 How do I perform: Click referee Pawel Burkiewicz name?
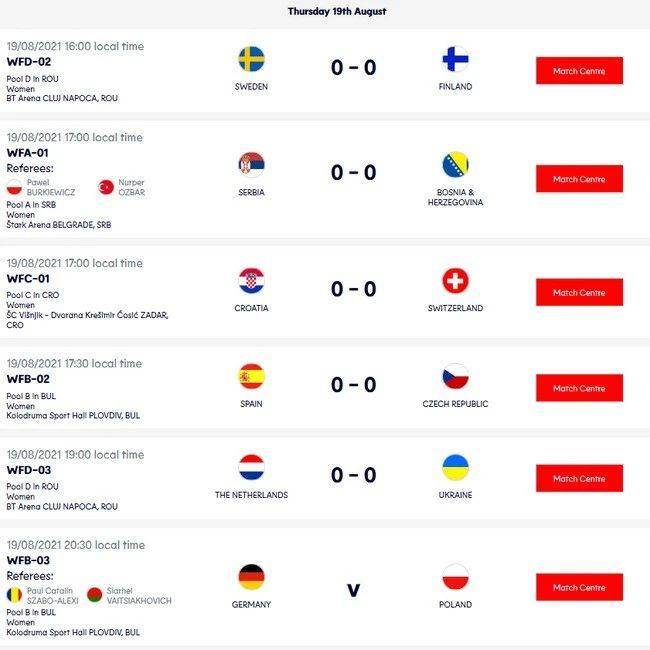pos(51,187)
